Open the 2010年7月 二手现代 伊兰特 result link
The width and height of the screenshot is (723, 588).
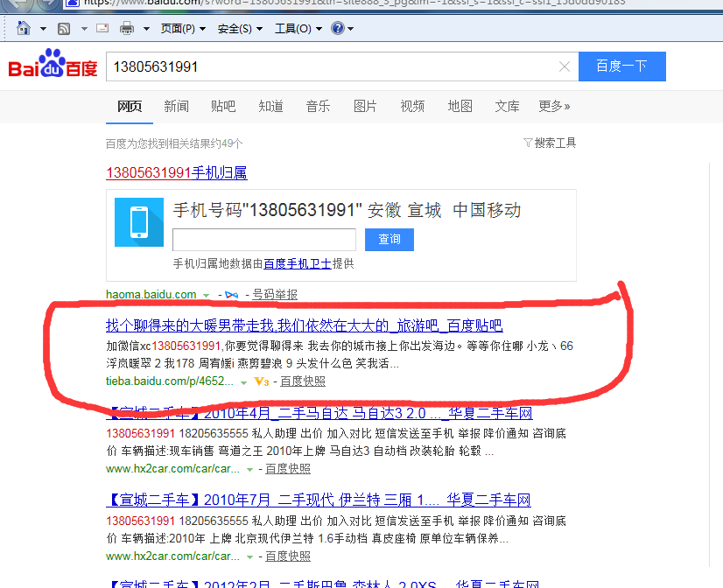point(318,500)
